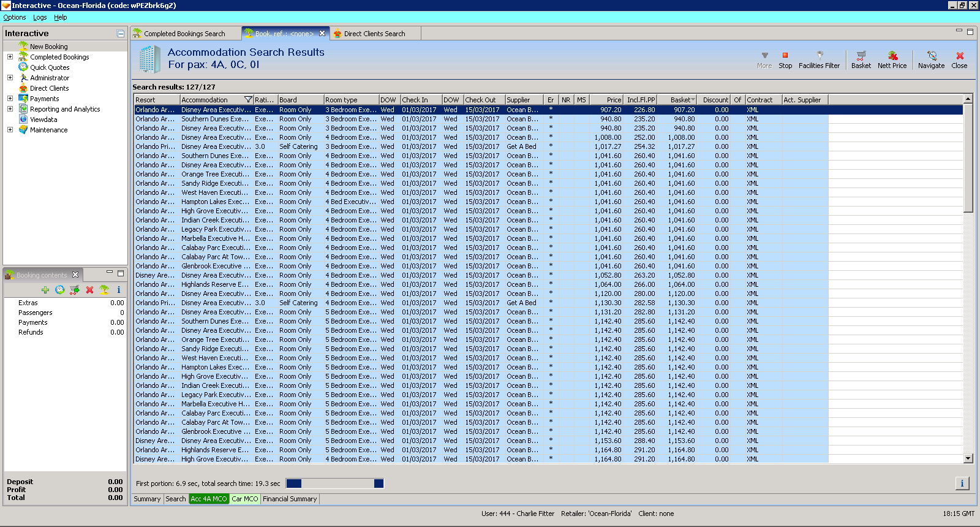Viewport: 980px width, 527px height.
Task: Click the cart with green arrow icon
Action: pyautogui.click(x=75, y=290)
